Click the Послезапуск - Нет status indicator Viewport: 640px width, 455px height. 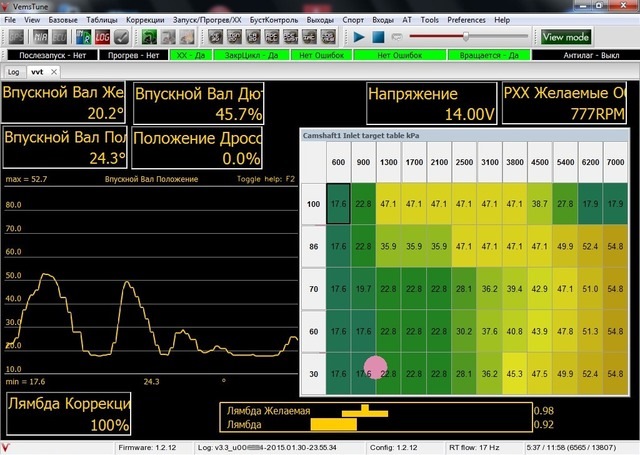53,55
